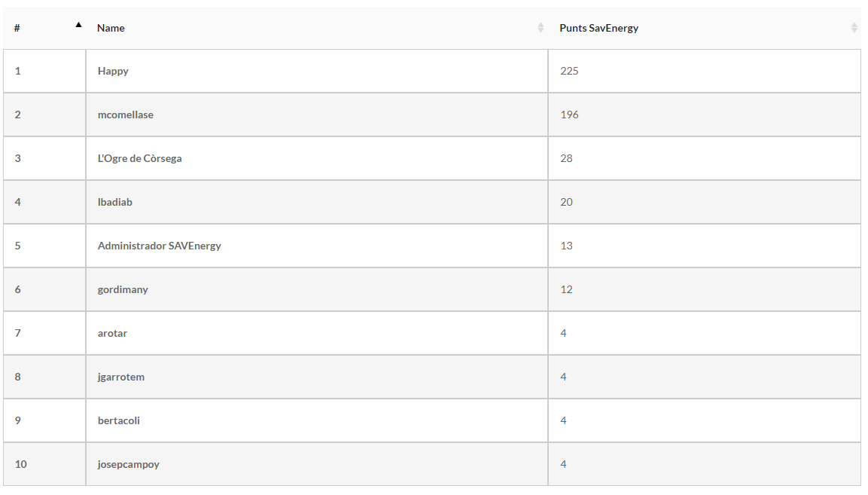This screenshot has width=868, height=495.
Task: Open jgarrotem's points link showing 4
Action: [x=564, y=377]
